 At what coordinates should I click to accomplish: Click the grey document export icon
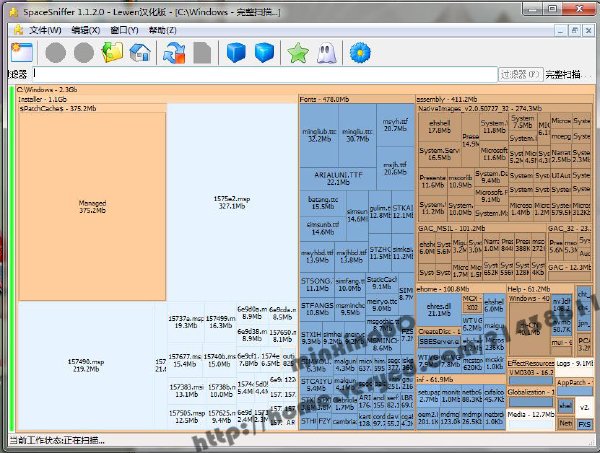point(202,53)
